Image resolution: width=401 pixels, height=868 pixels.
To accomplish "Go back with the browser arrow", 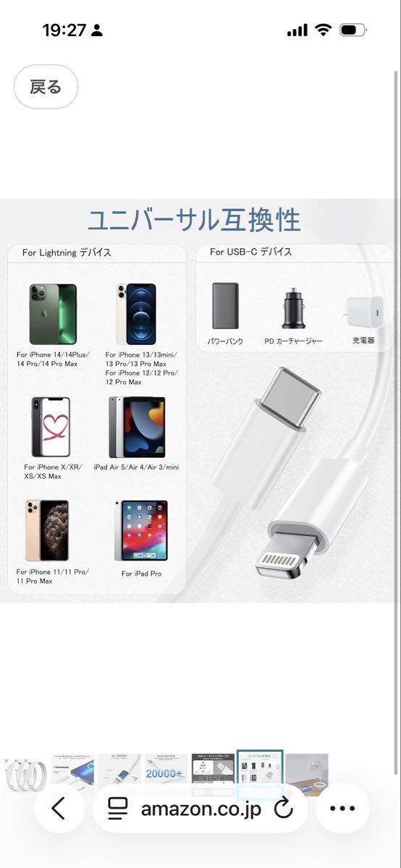I will click(59, 809).
